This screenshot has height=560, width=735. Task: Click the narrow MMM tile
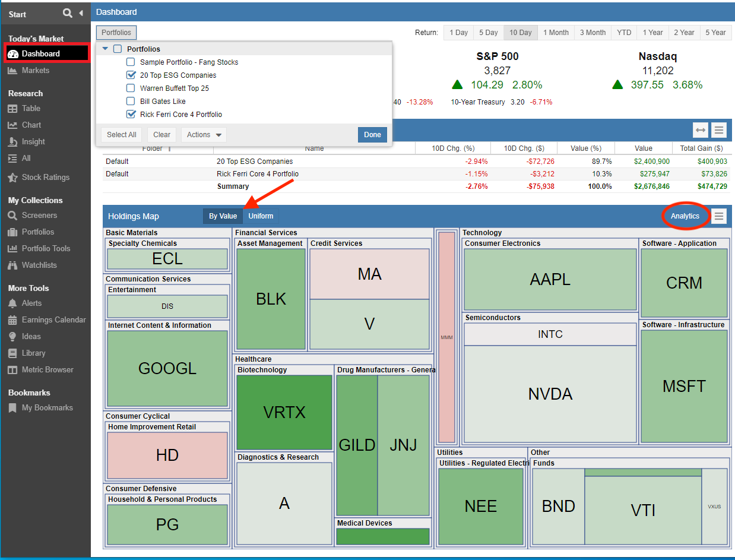[x=446, y=337]
